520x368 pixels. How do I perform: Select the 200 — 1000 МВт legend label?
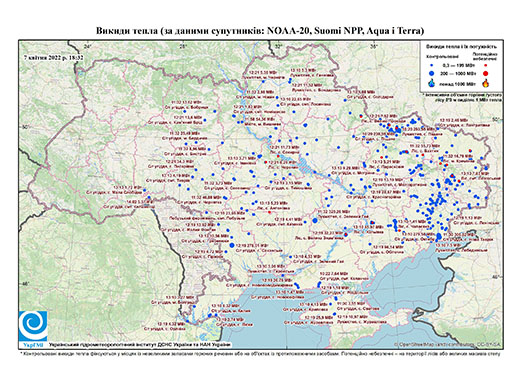click(459, 73)
